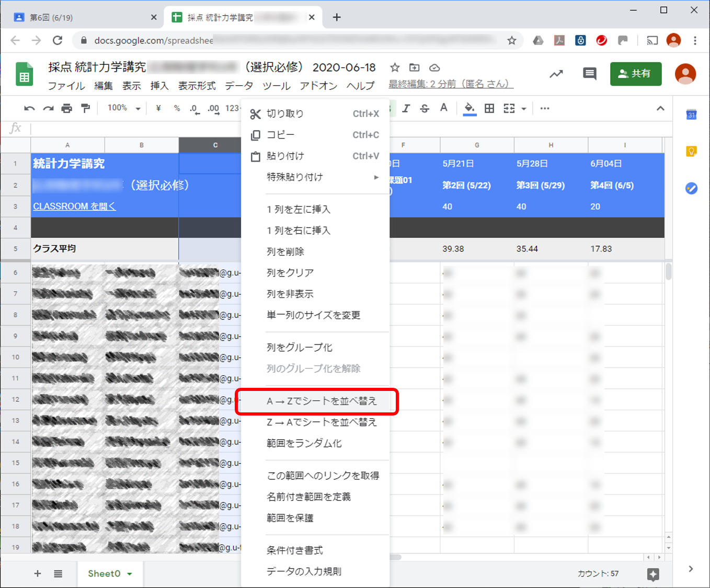Open the Tasks side panel
710x588 pixels.
(x=691, y=188)
